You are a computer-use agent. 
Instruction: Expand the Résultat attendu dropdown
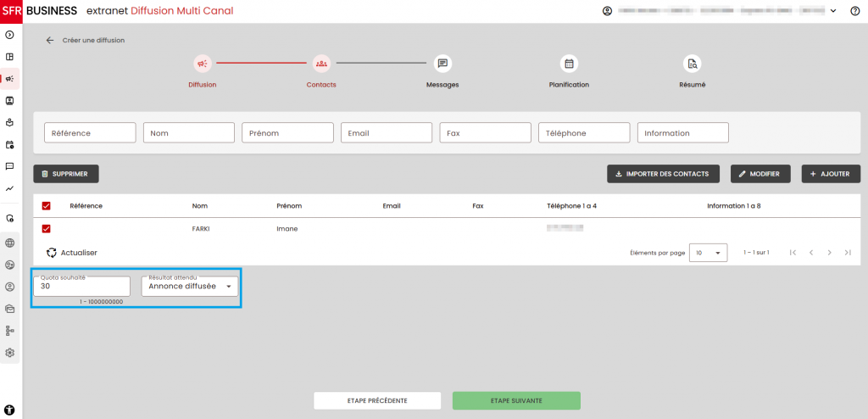[x=190, y=287]
